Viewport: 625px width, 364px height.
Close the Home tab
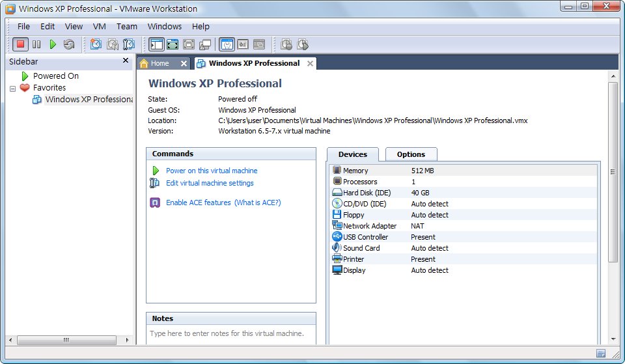(x=184, y=63)
